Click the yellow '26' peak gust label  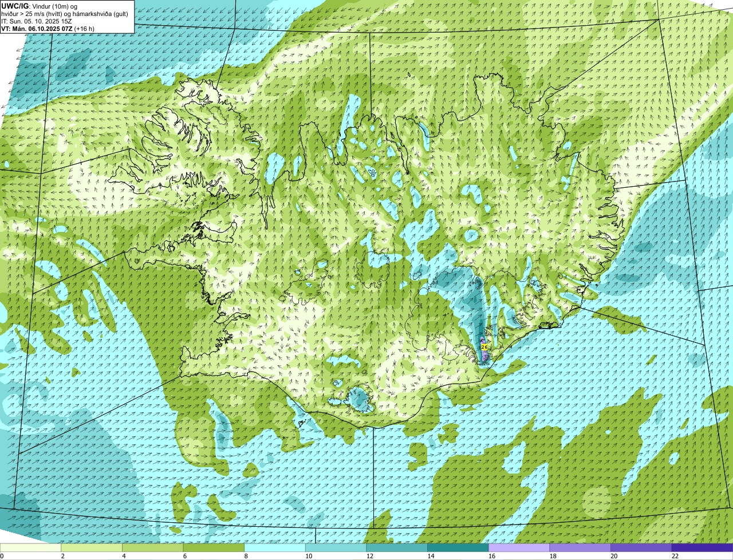(484, 347)
